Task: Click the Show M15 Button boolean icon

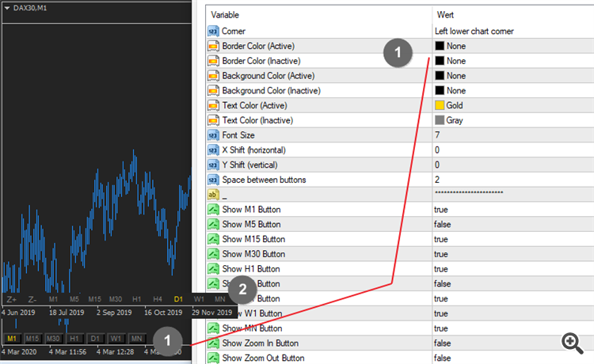Action: 213,239
